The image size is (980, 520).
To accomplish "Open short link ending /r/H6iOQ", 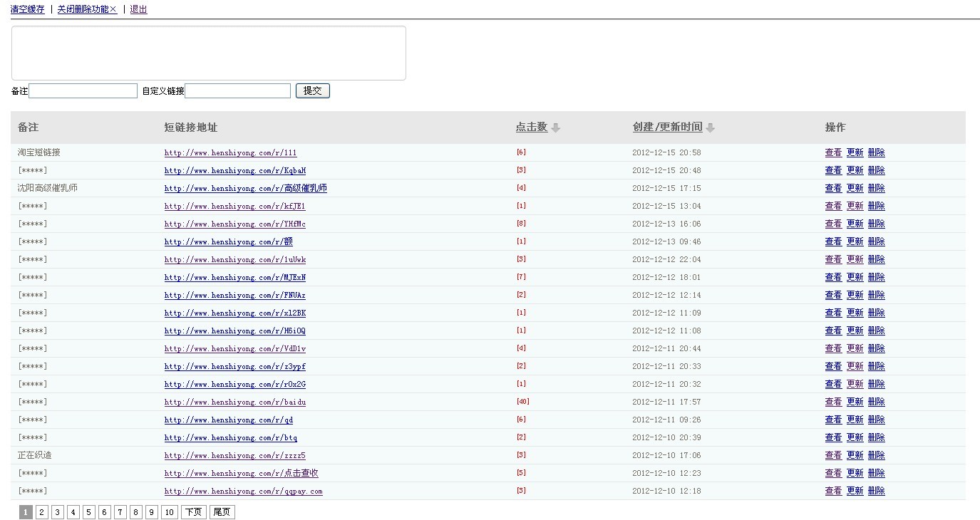I will pyautogui.click(x=235, y=331).
